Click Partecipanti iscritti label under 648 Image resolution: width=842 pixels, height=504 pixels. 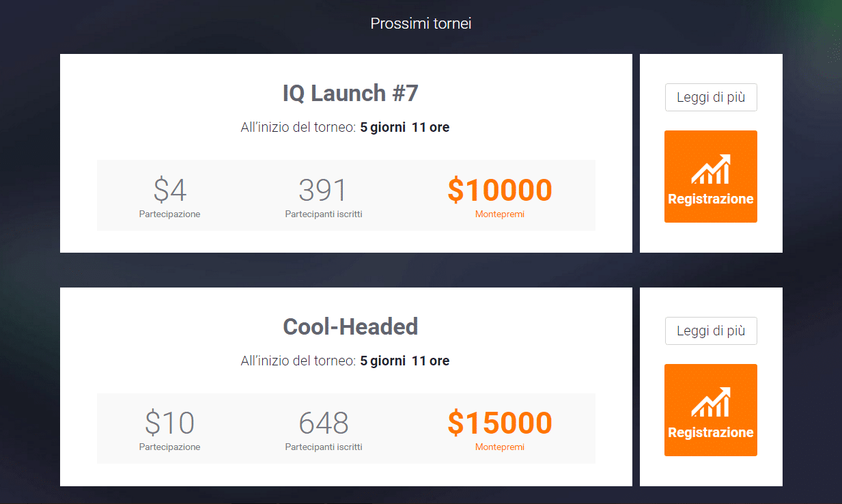[x=324, y=448]
